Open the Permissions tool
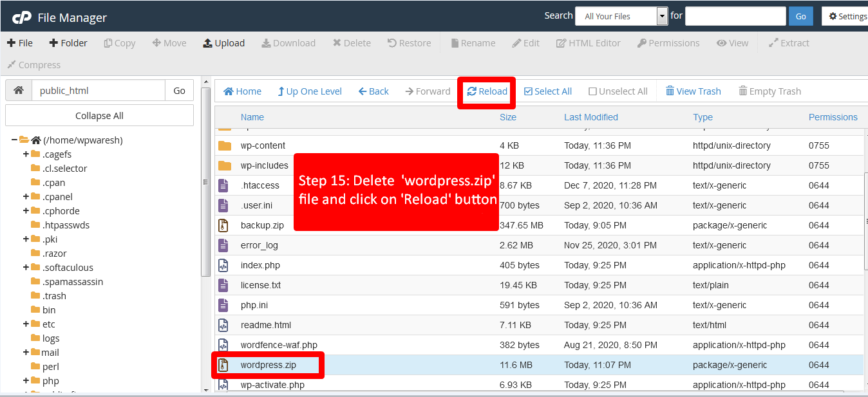868x397 pixels. (x=668, y=43)
